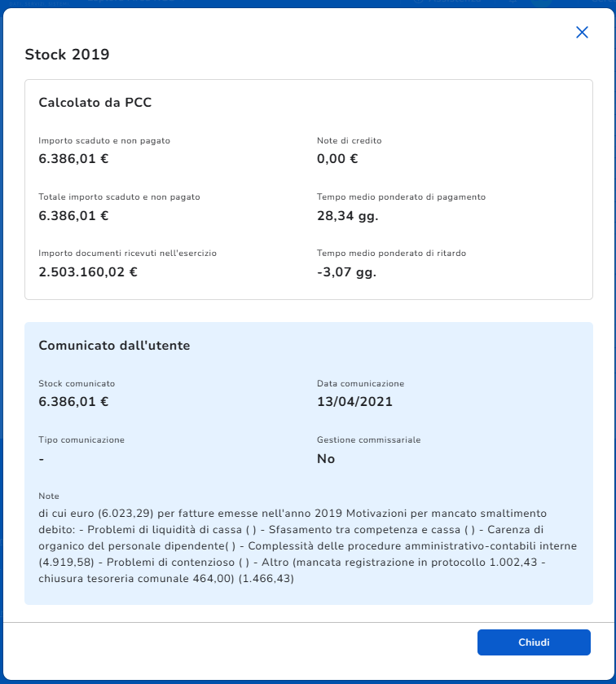The height and width of the screenshot is (684, 616).
Task: Select the Note di credito amount 0,00 €
Action: coord(337,159)
